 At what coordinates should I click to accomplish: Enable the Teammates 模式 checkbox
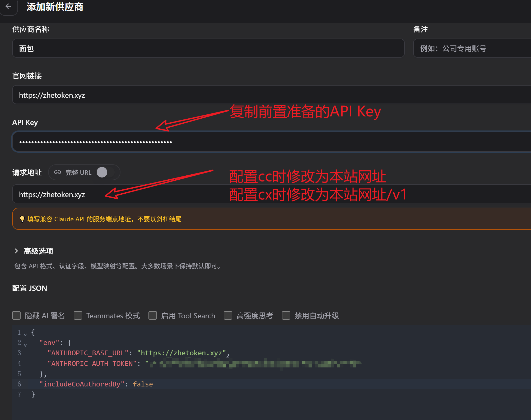(x=78, y=315)
